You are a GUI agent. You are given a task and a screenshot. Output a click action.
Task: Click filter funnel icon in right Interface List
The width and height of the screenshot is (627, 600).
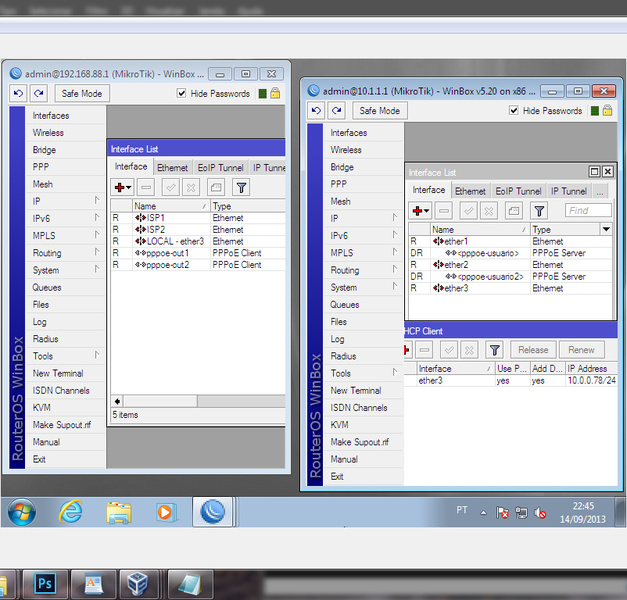tap(539, 210)
